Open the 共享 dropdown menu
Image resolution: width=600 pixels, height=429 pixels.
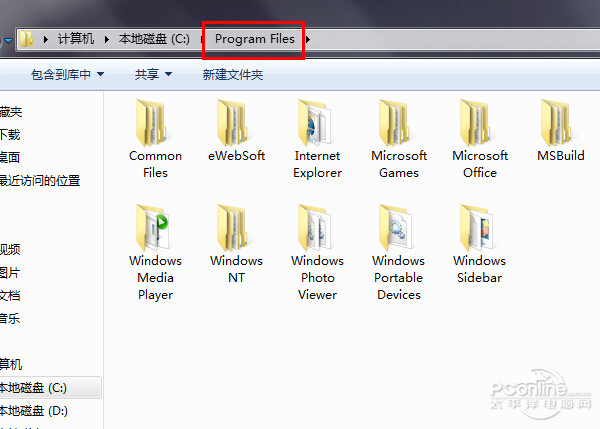[153, 74]
